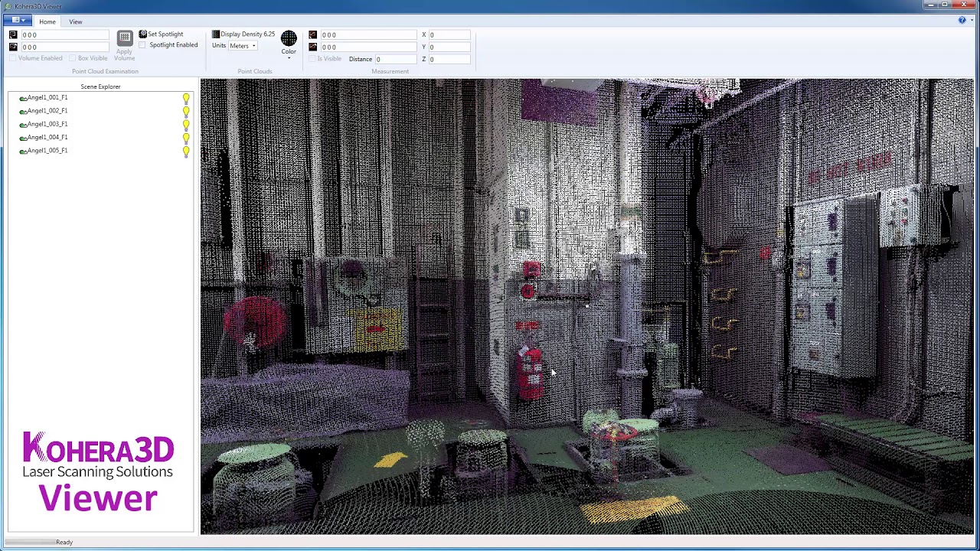Click the Apply Volume grid icon
The width and height of the screenshot is (980, 551).
pyautogui.click(x=125, y=37)
